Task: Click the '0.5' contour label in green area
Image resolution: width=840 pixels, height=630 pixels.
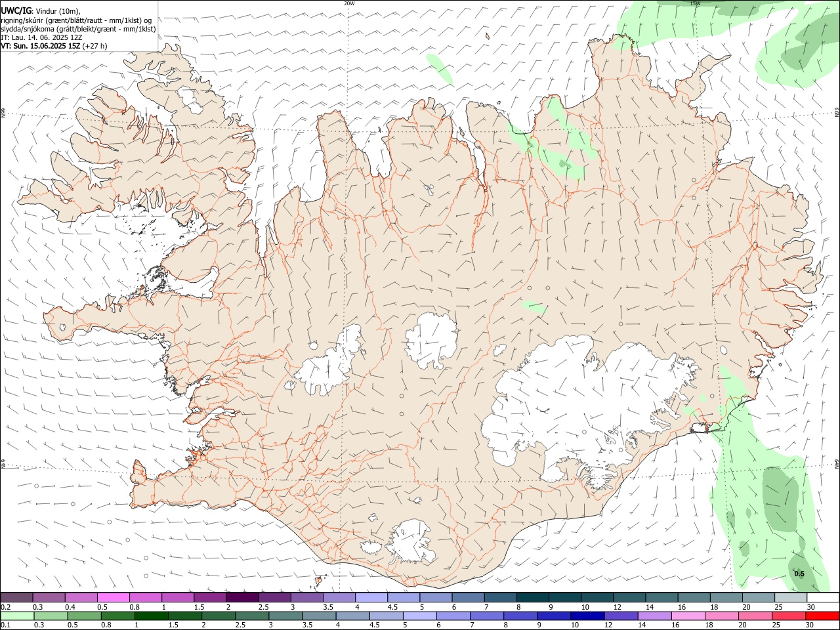Action: click(x=799, y=574)
